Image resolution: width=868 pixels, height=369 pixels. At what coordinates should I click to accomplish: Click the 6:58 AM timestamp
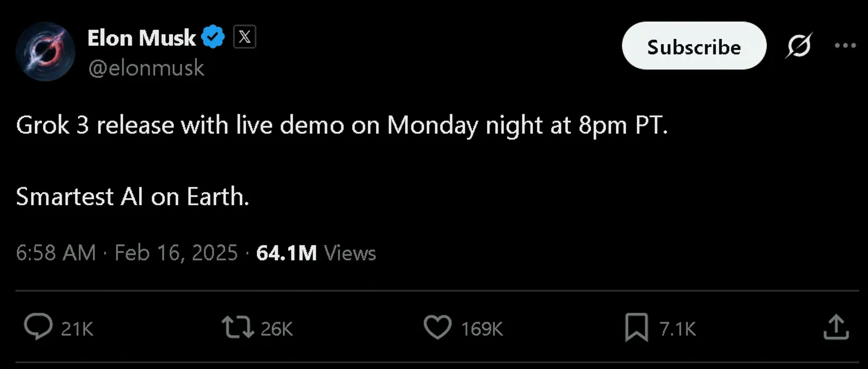coord(56,253)
